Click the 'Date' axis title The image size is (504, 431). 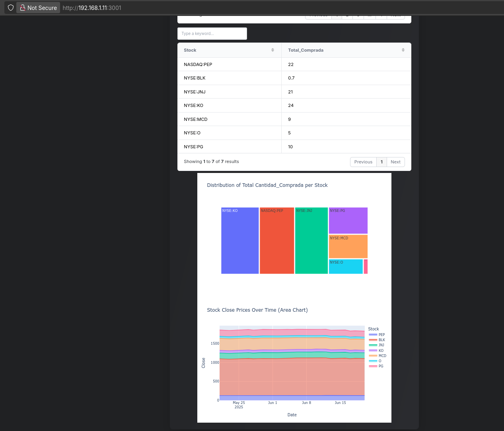(292, 415)
